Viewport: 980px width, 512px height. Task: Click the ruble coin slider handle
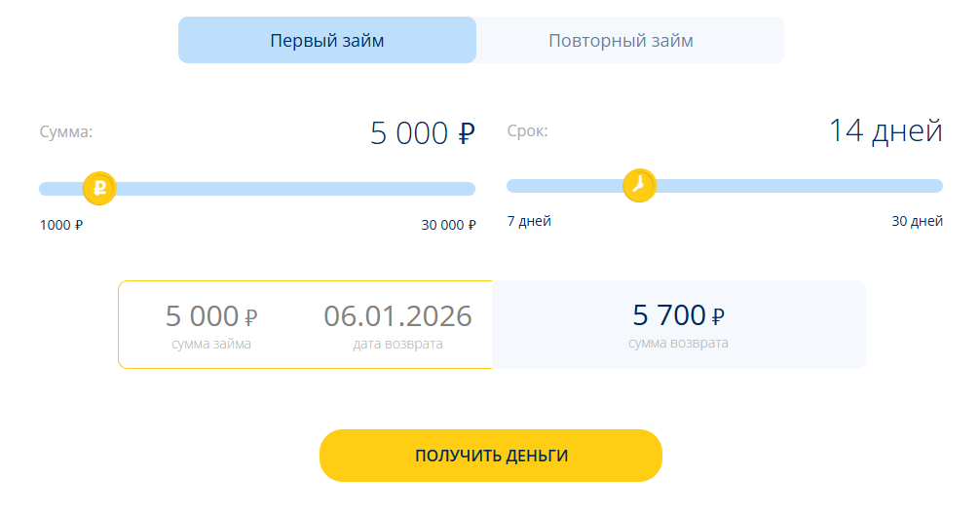tap(99, 188)
